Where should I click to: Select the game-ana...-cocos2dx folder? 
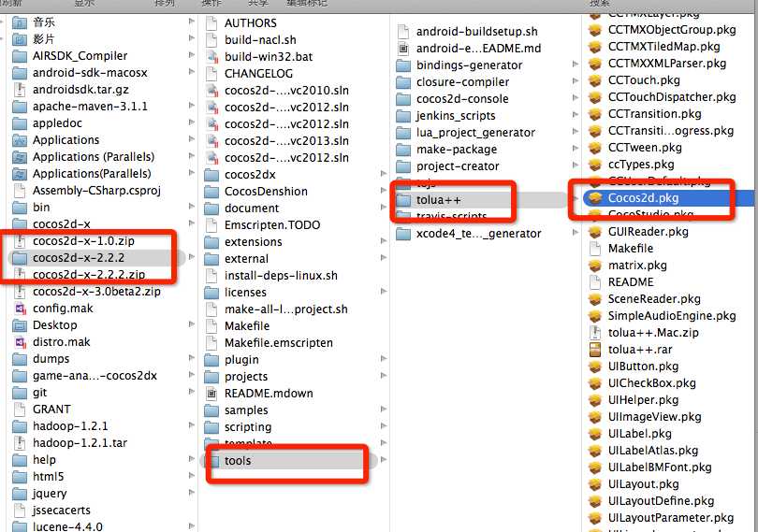[x=95, y=376]
